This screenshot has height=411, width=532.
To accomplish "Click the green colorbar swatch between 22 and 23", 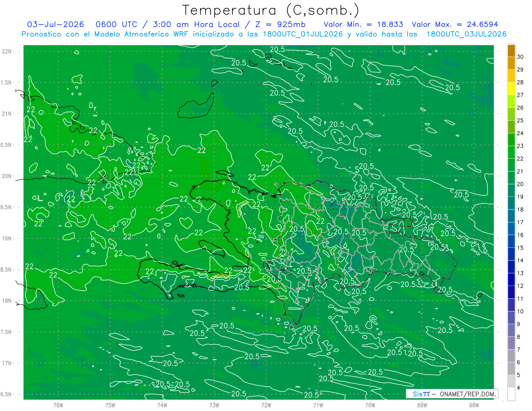I will [x=511, y=153].
